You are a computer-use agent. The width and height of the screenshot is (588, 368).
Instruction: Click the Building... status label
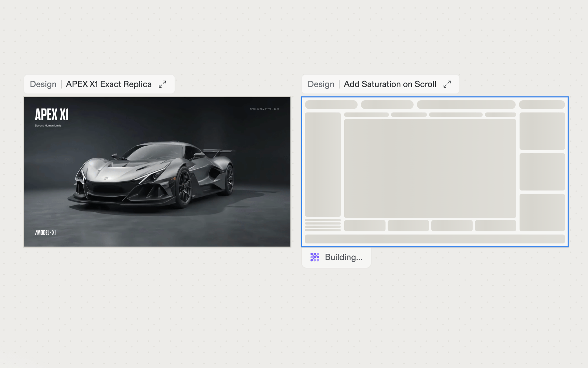(343, 257)
